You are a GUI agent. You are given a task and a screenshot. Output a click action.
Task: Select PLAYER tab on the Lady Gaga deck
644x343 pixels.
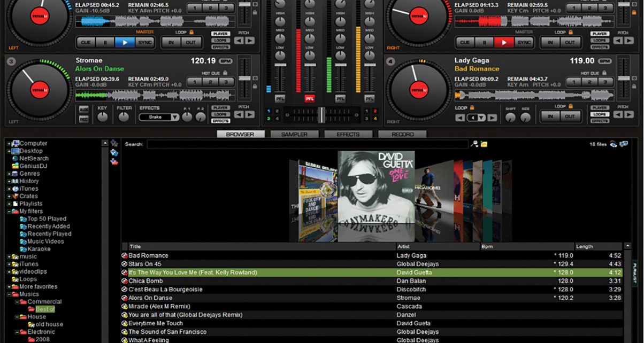(x=600, y=108)
